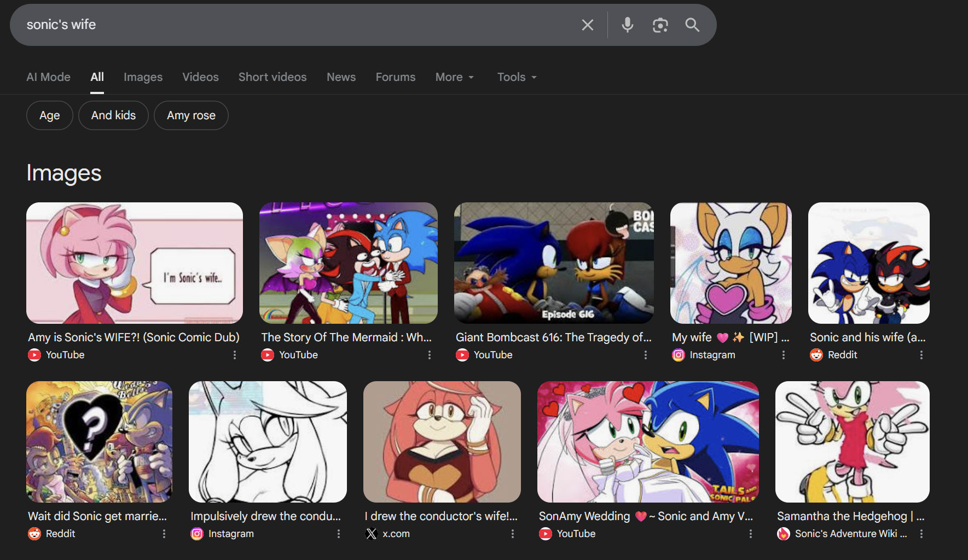The image size is (968, 560).
Task: Open the "My wife [WIP]" Rouge thumbnail
Action: [x=731, y=263]
